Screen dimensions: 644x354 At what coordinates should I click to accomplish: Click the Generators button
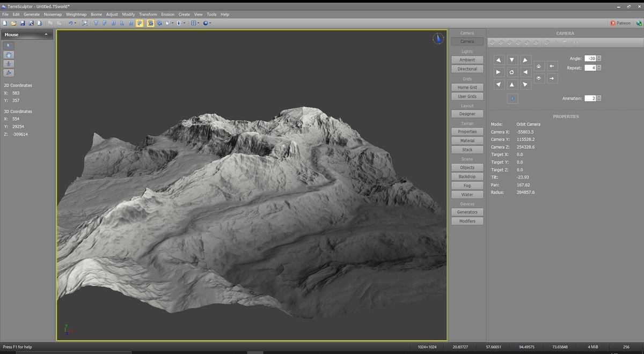pos(467,212)
